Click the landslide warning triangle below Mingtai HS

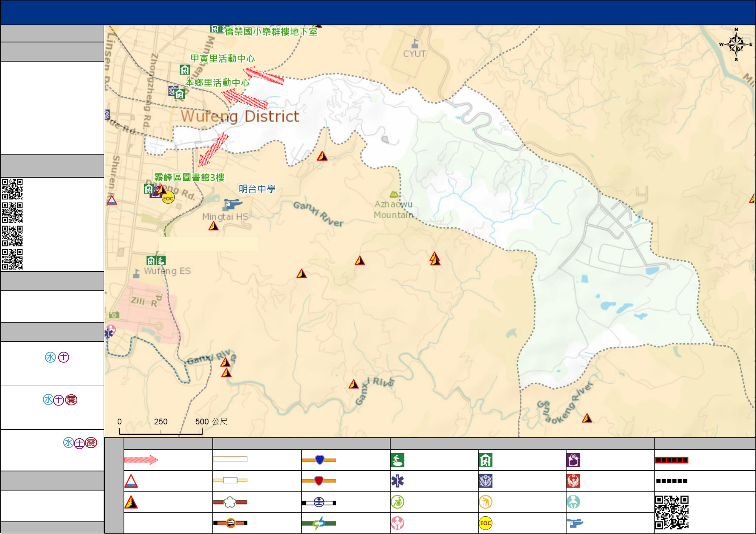[x=213, y=226]
